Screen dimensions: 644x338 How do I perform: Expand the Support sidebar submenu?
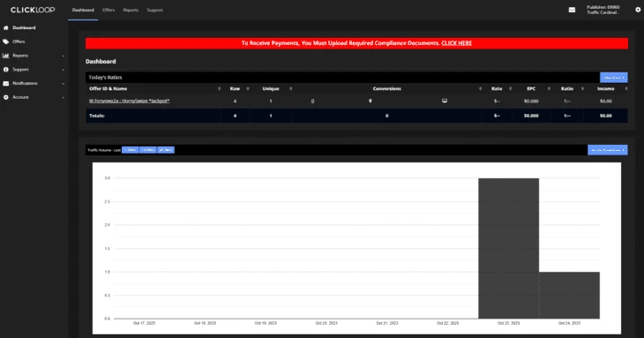coord(64,70)
